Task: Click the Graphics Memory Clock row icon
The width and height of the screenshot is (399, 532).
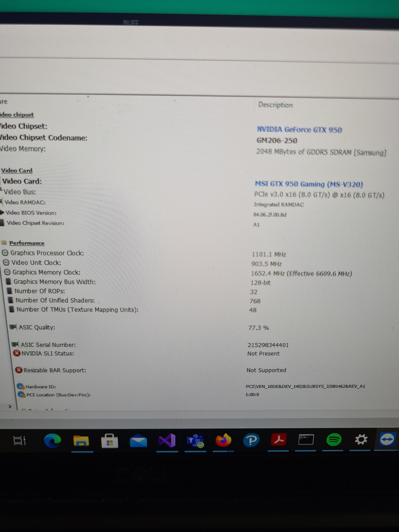Action: click(x=7, y=272)
